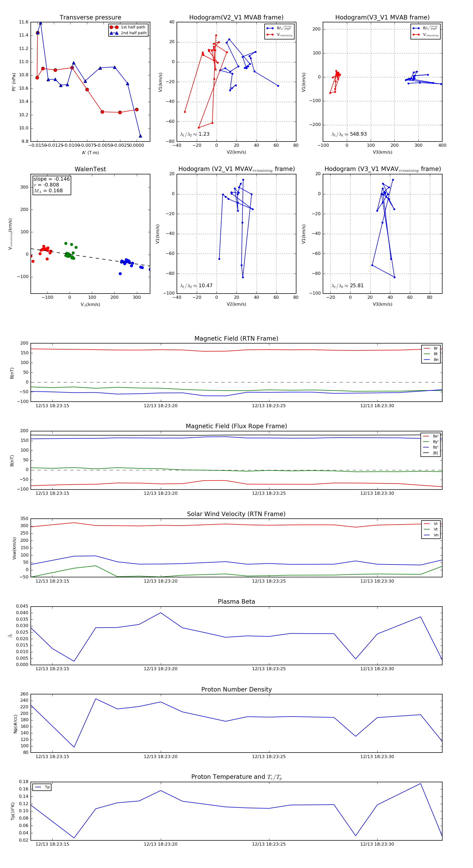This screenshot has height=868, width=473.
Task: Click the WalenTest slope statistics box
Action: coord(52,185)
